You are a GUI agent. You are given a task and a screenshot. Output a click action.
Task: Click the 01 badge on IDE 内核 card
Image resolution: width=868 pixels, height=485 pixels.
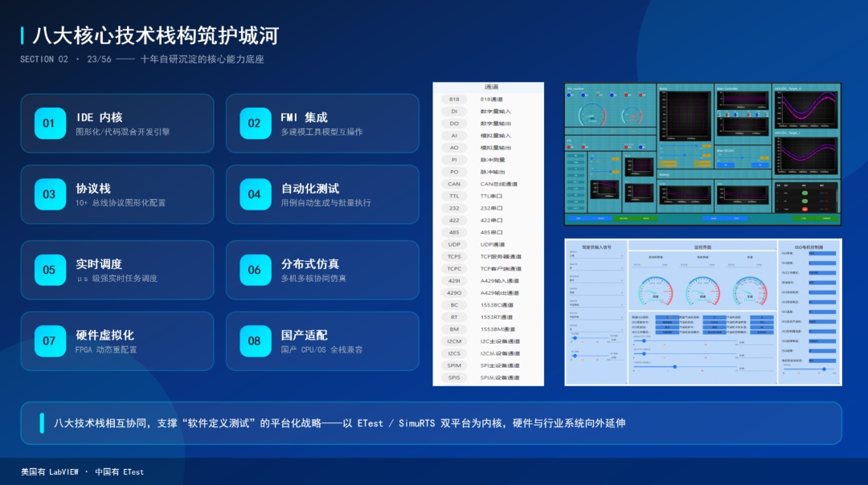click(50, 124)
